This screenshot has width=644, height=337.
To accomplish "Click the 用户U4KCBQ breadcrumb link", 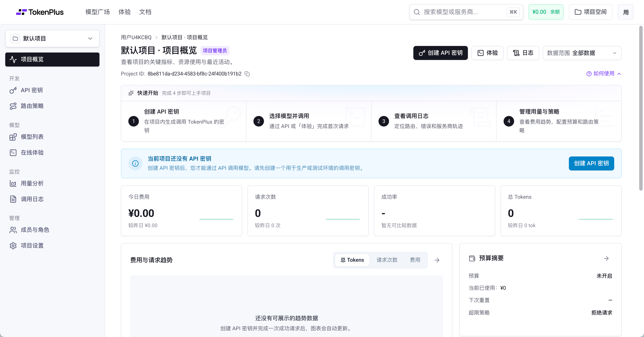I will (136, 37).
